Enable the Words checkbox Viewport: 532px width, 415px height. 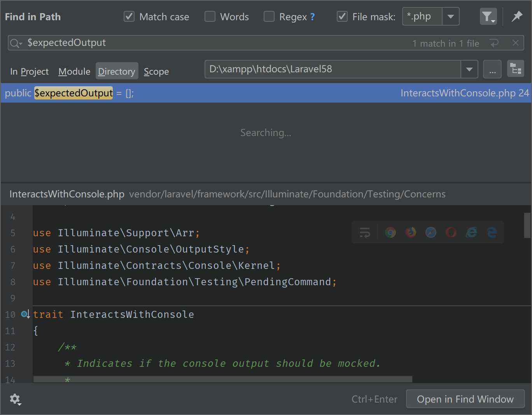pos(210,17)
